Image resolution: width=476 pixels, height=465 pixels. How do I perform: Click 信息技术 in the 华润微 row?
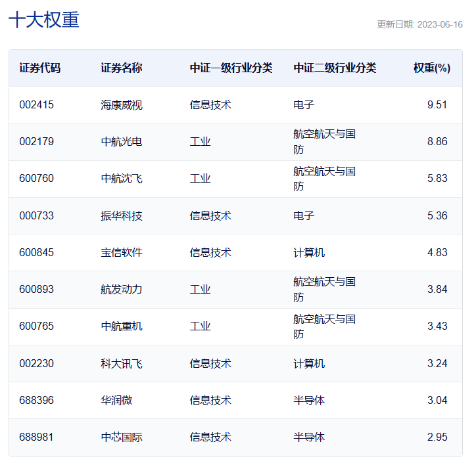[x=210, y=401]
